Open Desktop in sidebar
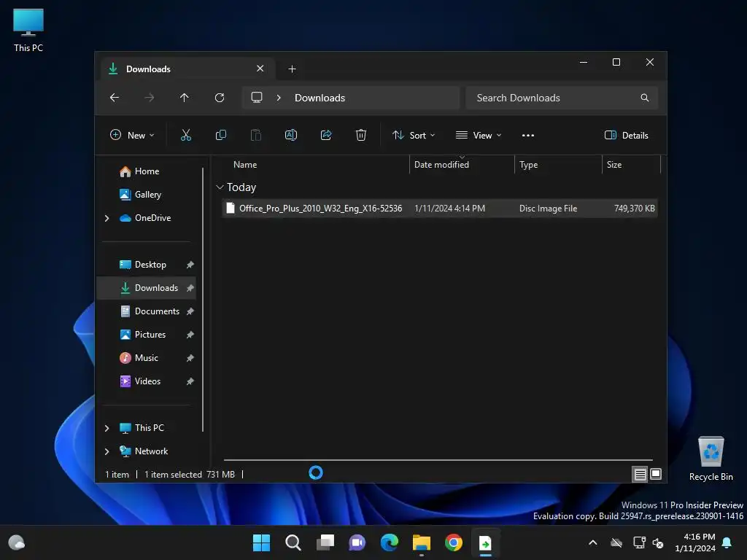747x560 pixels. tap(147, 265)
